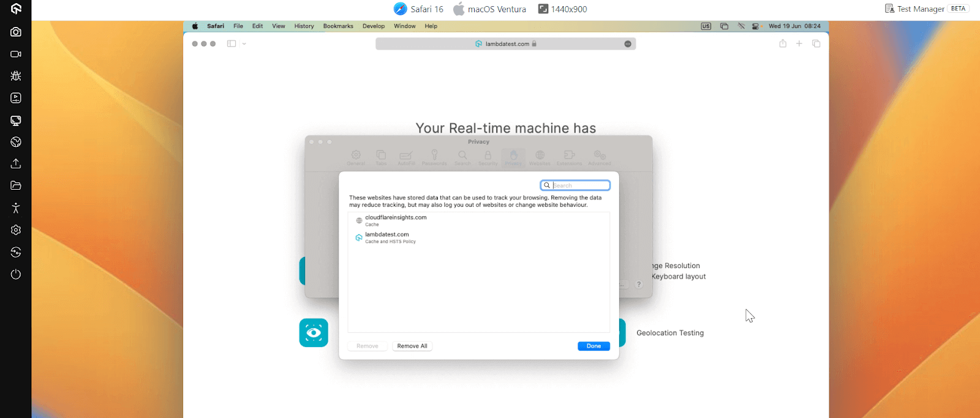980x418 pixels.
Task: Open the File menu
Action: click(238, 26)
